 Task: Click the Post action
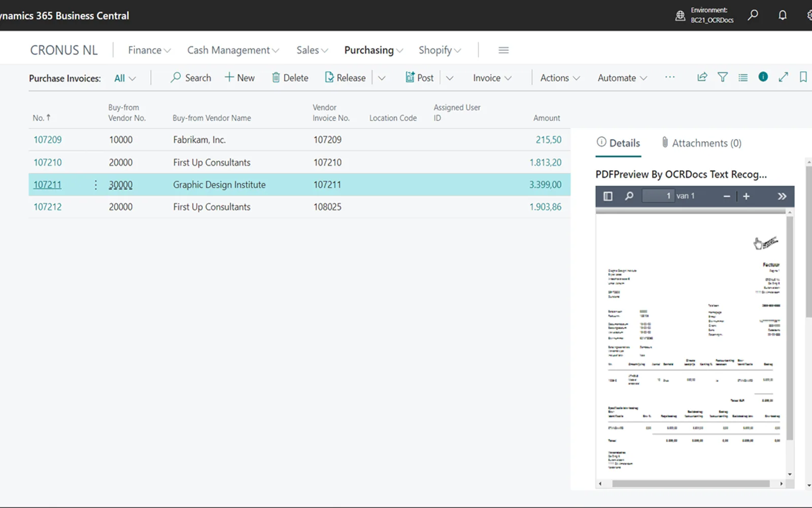[x=420, y=78]
